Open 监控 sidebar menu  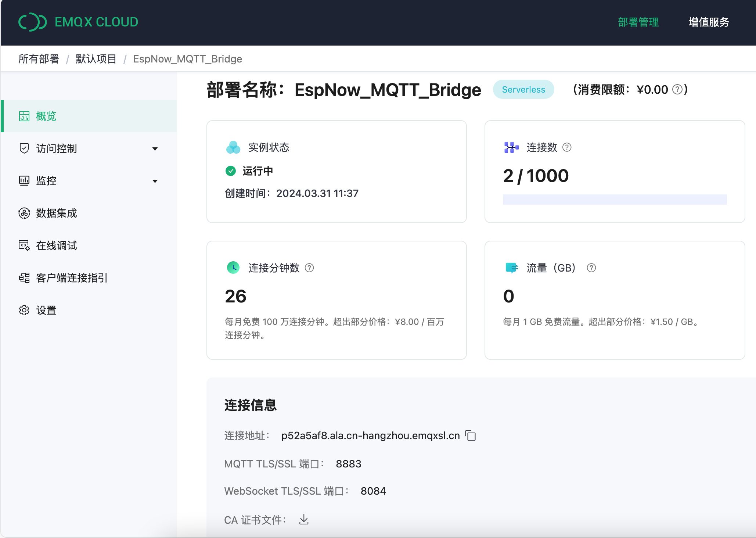pyautogui.click(x=89, y=181)
